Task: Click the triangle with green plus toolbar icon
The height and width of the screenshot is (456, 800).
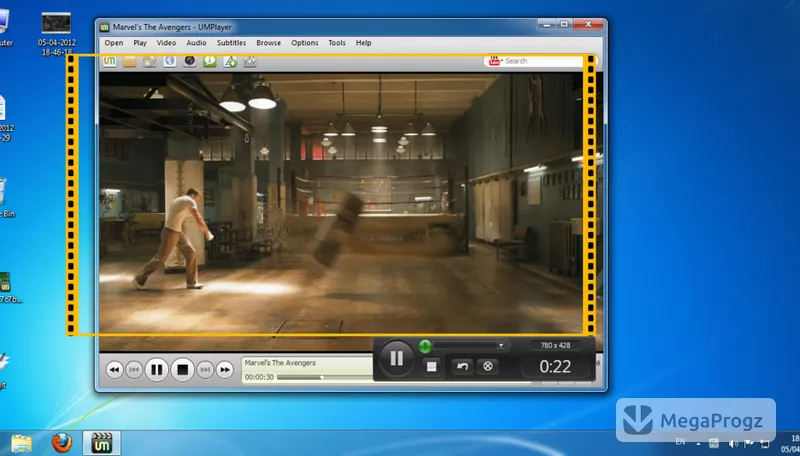Action: pyautogui.click(x=230, y=62)
